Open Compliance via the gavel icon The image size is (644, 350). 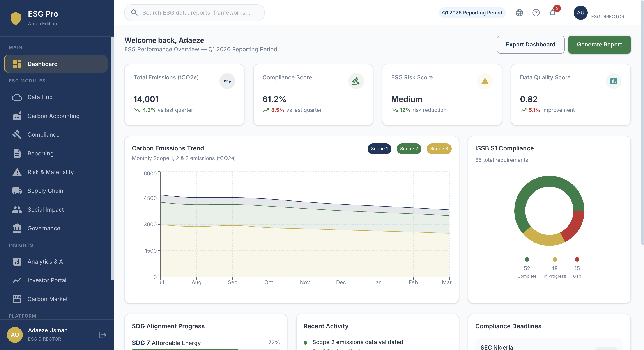pyautogui.click(x=17, y=134)
